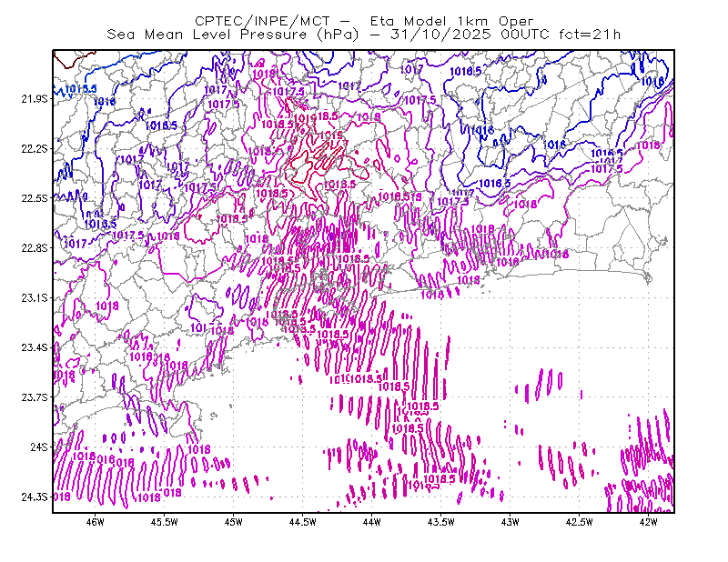
Task: Click the 44W longitude axis label
Action: point(372,522)
